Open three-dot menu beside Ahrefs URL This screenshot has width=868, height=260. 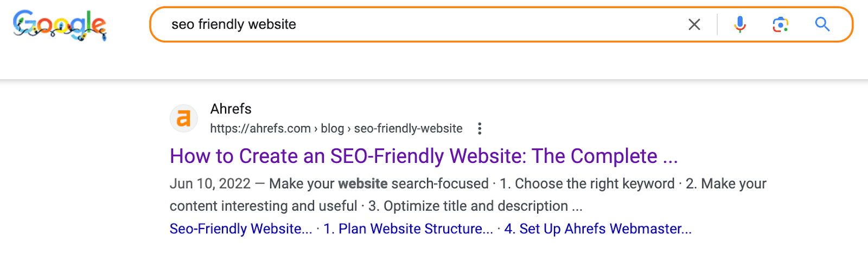479,129
